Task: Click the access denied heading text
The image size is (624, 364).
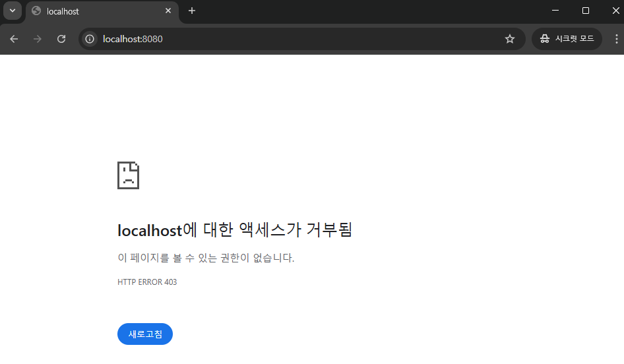Action: point(235,230)
